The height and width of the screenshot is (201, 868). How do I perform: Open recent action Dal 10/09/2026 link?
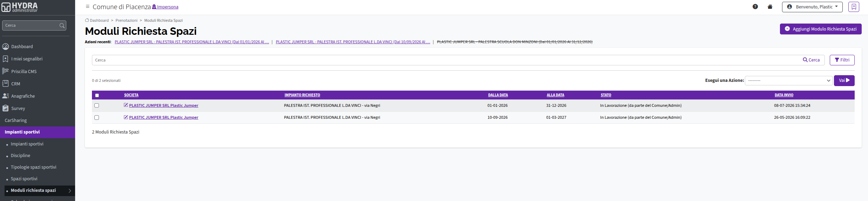click(353, 42)
